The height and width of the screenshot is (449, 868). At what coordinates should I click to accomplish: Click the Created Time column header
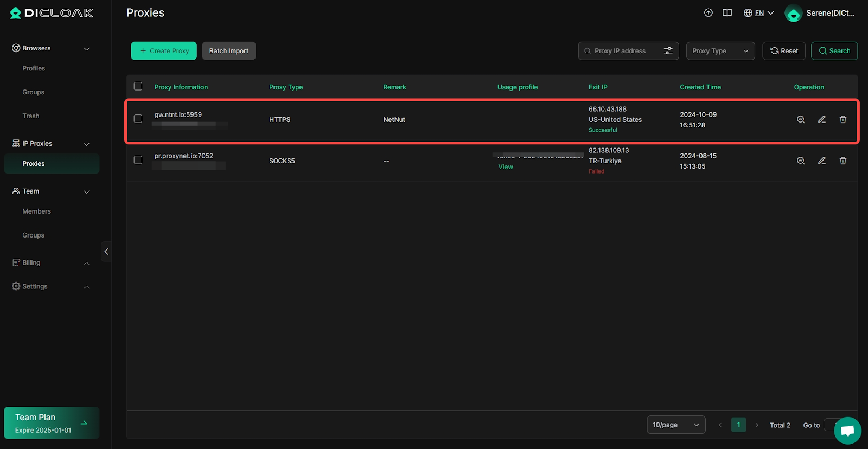(x=700, y=87)
